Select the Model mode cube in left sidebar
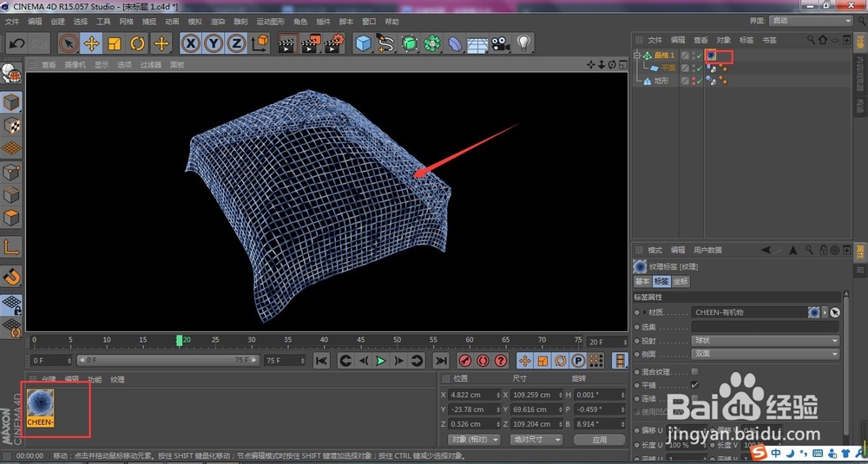This screenshot has height=464, width=868. (11, 102)
